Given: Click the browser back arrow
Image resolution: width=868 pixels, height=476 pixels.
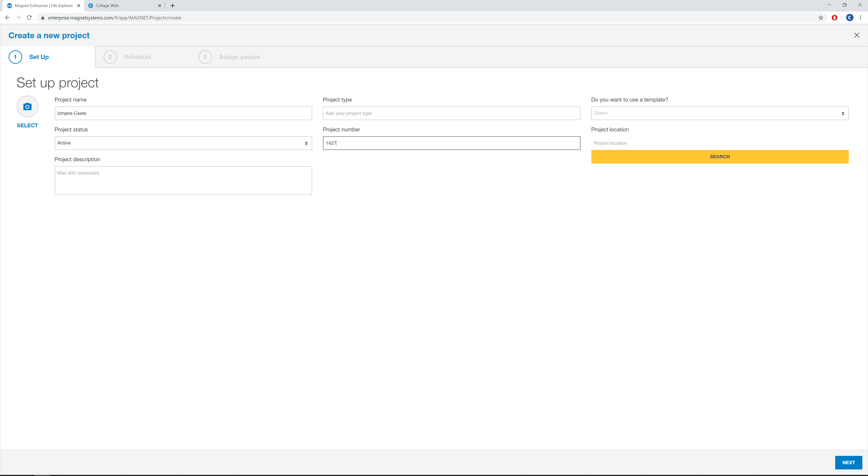Looking at the screenshot, I should click(x=7, y=18).
